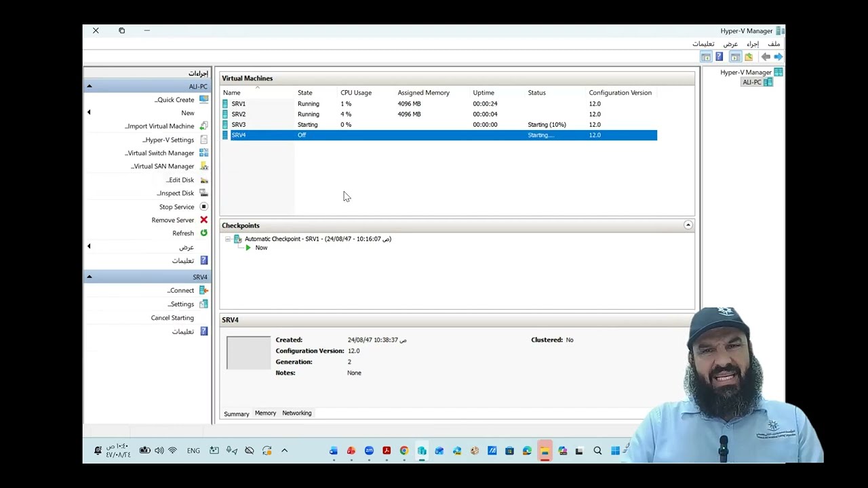Image resolution: width=868 pixels, height=488 pixels.
Task: Collapse the Automatic Checkpoint SRV1 tree node
Action: (x=228, y=239)
